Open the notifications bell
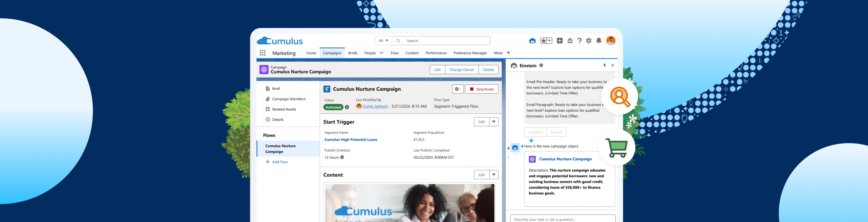This screenshot has width=868, height=222. (599, 41)
